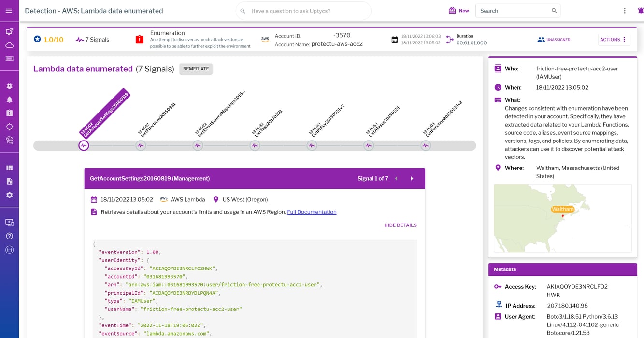Click the 'US West (Oregon)' region text

pyautogui.click(x=245, y=199)
